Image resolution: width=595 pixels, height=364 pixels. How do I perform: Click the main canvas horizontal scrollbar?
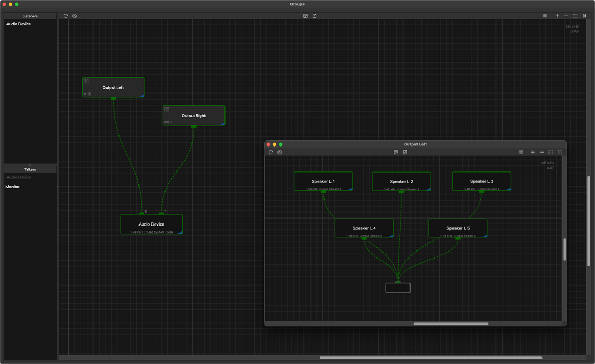431,358
